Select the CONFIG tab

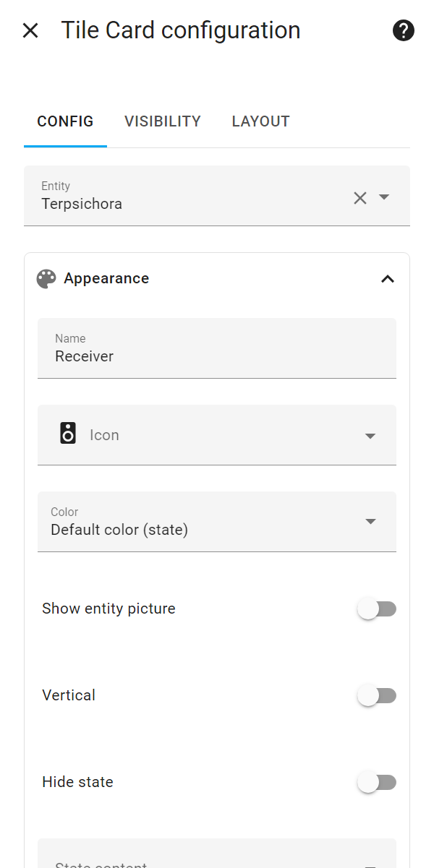65,121
